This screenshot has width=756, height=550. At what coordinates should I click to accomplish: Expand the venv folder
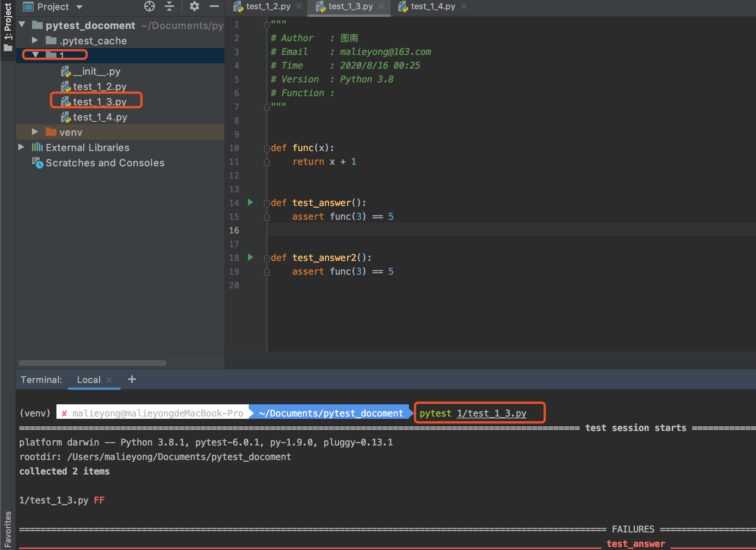pyautogui.click(x=35, y=132)
